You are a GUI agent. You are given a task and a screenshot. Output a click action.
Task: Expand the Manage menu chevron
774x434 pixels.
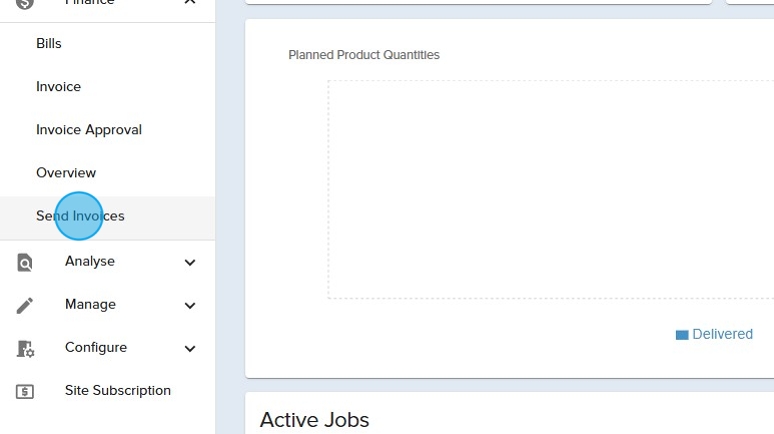pos(190,306)
